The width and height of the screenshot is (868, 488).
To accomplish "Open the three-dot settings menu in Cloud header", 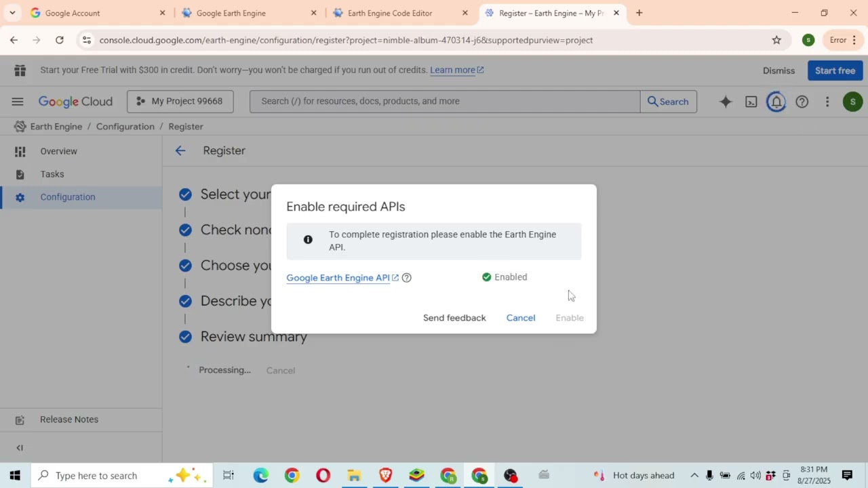I will coord(827,102).
